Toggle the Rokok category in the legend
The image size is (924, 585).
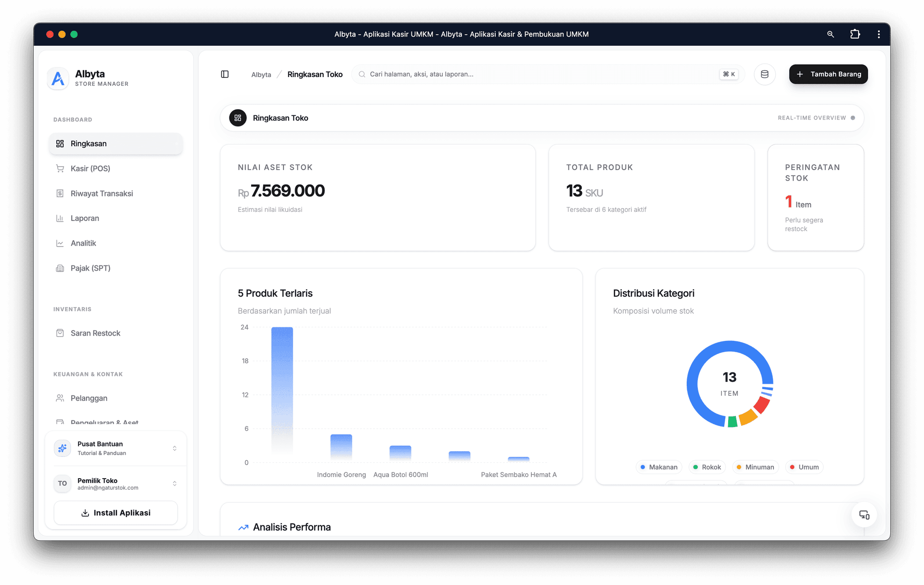coord(706,467)
